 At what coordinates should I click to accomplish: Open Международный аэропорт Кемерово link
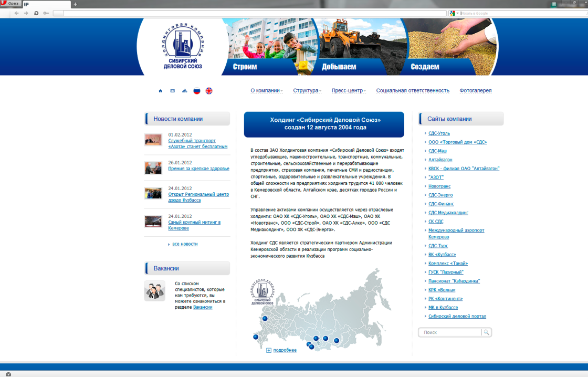[456, 234]
